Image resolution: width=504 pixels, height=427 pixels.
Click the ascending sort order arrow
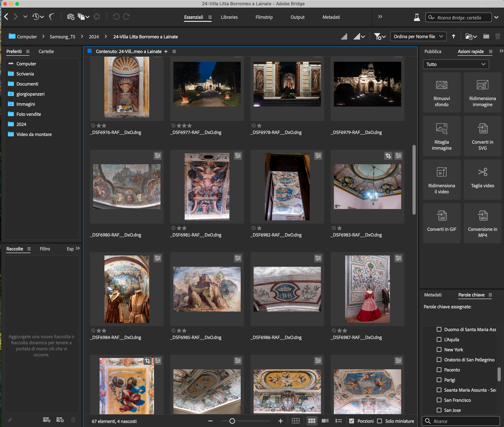(453, 37)
